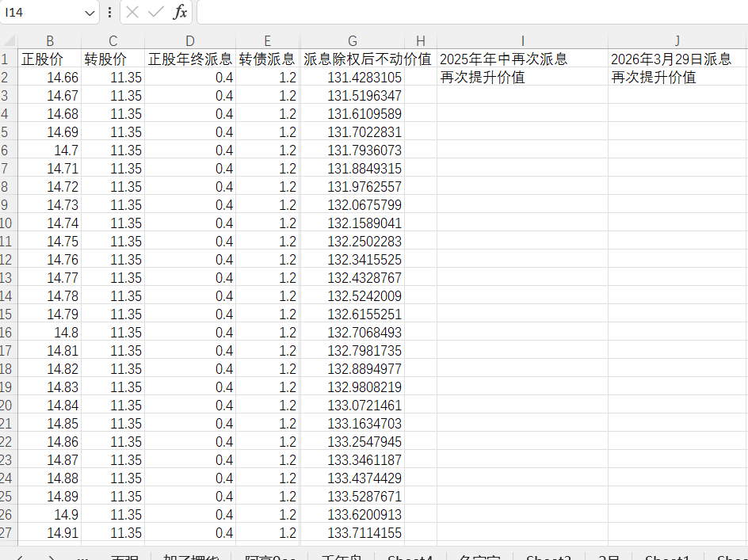Click the Name Box showing I14
Image resolution: width=748 pixels, height=560 pixels.
tap(44, 13)
